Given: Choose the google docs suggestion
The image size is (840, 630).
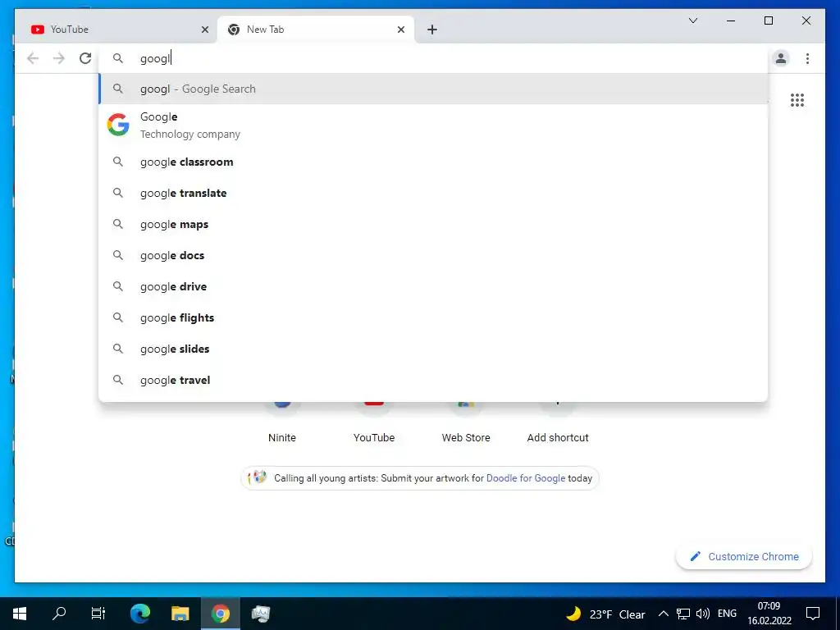Looking at the screenshot, I should tap(433, 255).
